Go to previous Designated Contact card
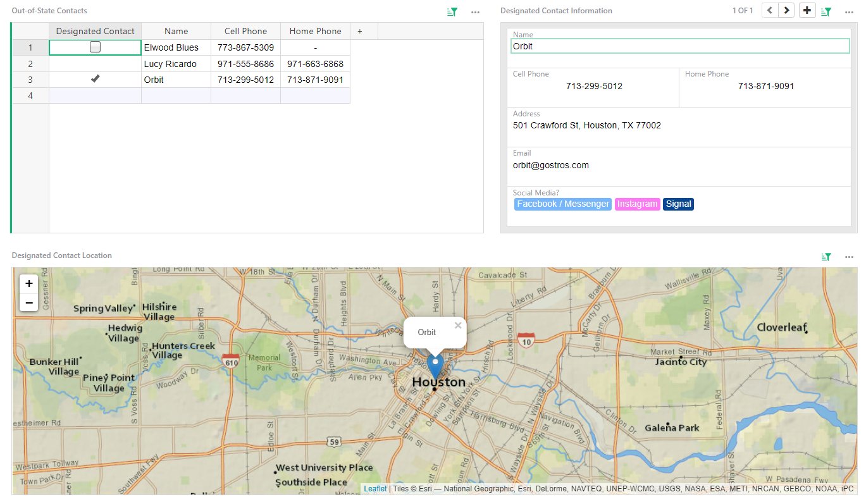Screen dimensions: 866x504 point(770,10)
